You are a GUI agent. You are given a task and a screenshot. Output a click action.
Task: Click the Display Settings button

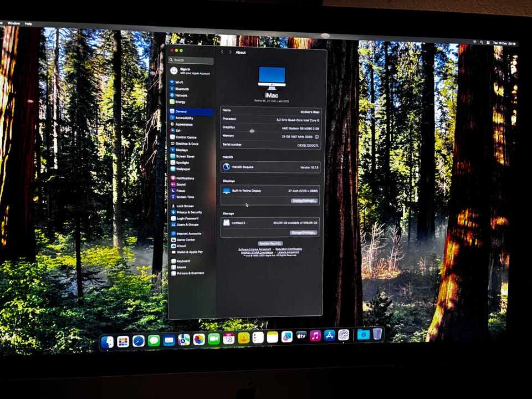[304, 201]
